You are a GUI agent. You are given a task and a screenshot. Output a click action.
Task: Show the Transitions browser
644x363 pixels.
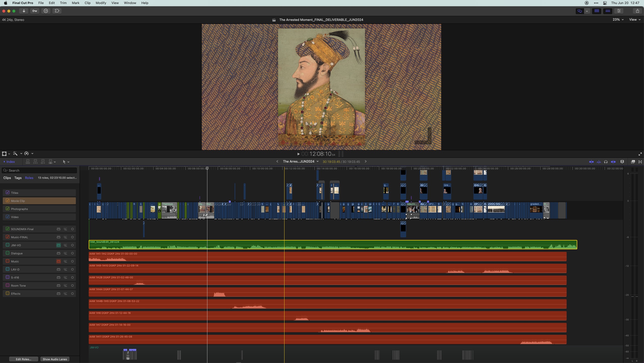point(640,162)
